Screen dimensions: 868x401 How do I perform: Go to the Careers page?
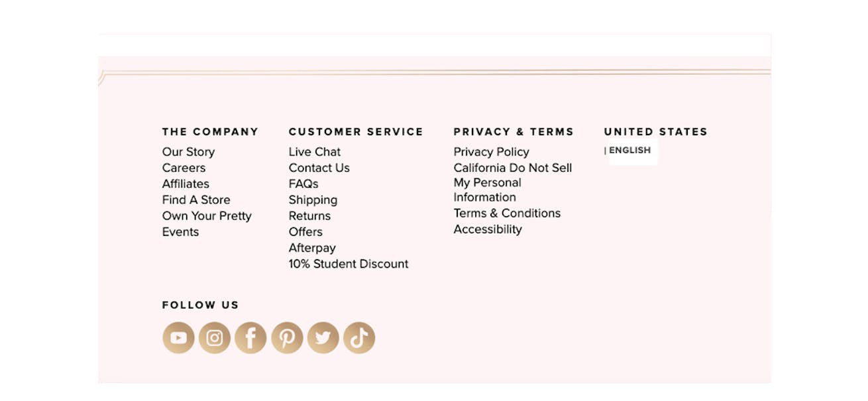[184, 168]
